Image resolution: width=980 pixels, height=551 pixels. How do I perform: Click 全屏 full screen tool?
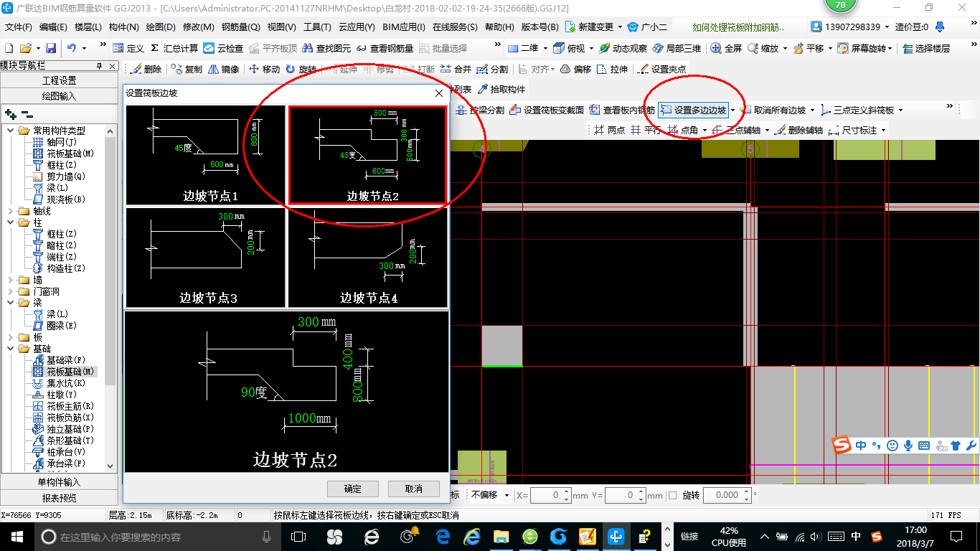click(726, 48)
